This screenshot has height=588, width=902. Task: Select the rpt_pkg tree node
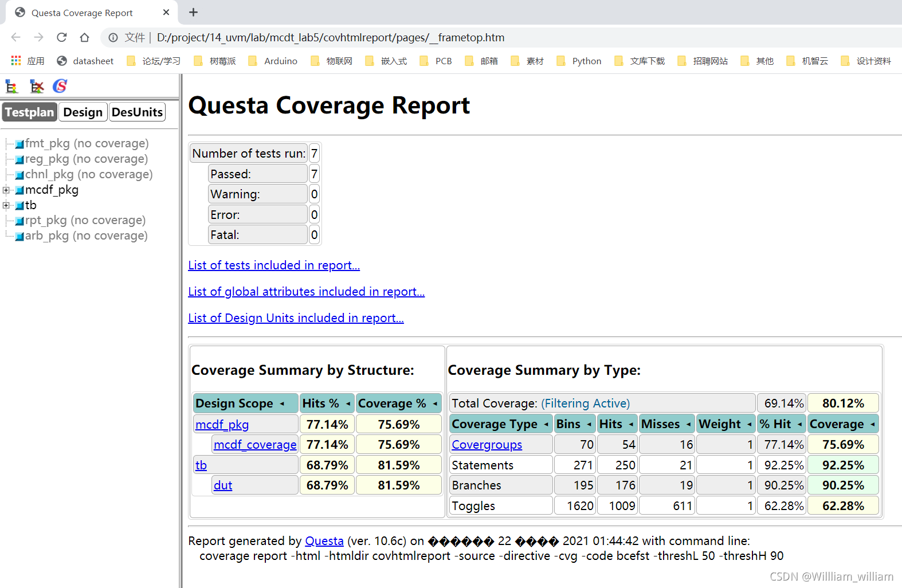pos(80,220)
